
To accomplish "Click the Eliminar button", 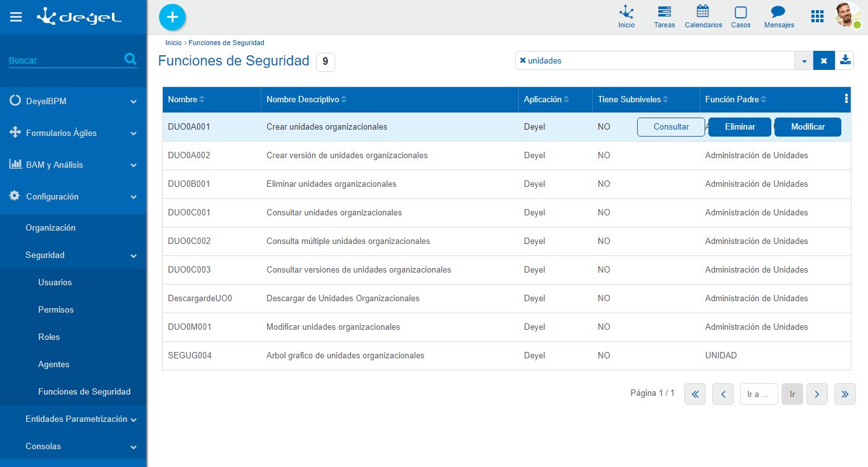I will point(740,127).
